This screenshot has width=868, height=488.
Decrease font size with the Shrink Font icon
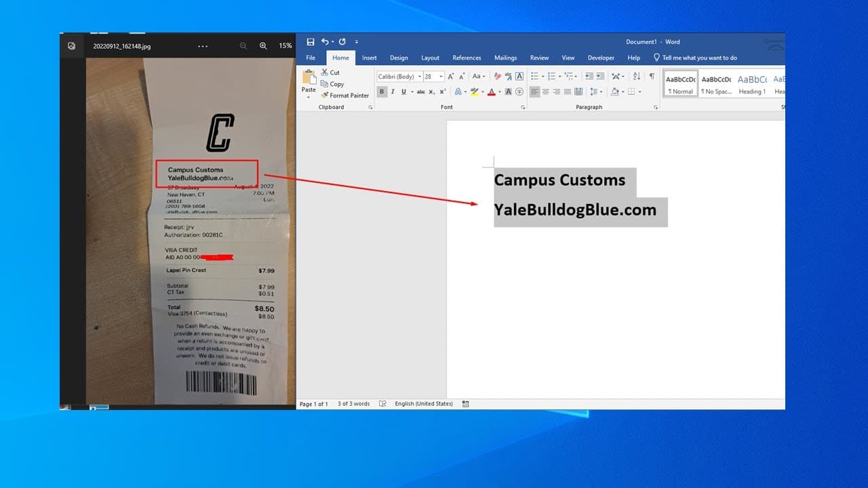click(462, 77)
